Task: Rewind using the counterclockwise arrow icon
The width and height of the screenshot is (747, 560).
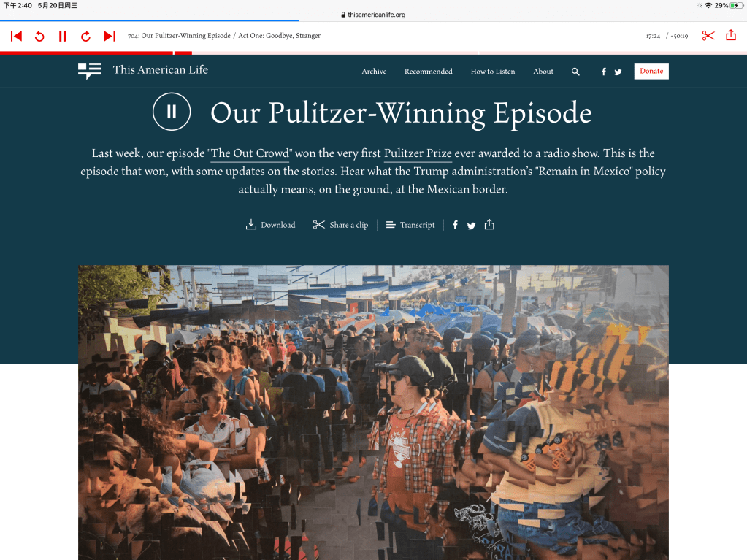Action: 39,37
